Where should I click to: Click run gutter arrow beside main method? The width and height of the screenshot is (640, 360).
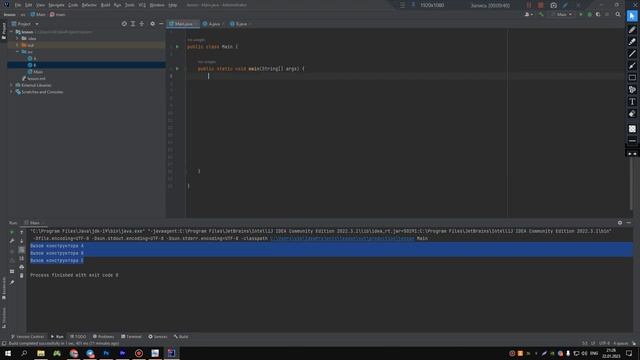(x=177, y=69)
